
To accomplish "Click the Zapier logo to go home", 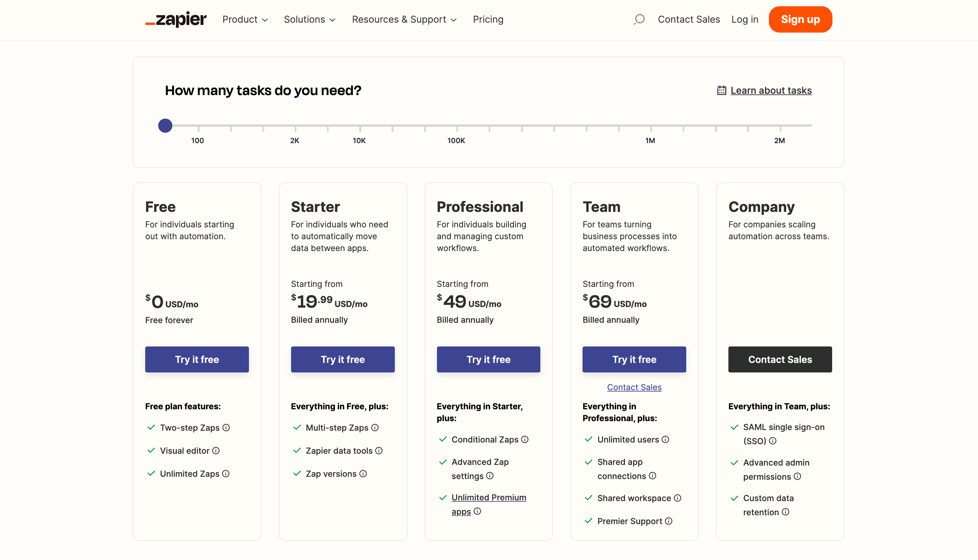I will coord(177,19).
